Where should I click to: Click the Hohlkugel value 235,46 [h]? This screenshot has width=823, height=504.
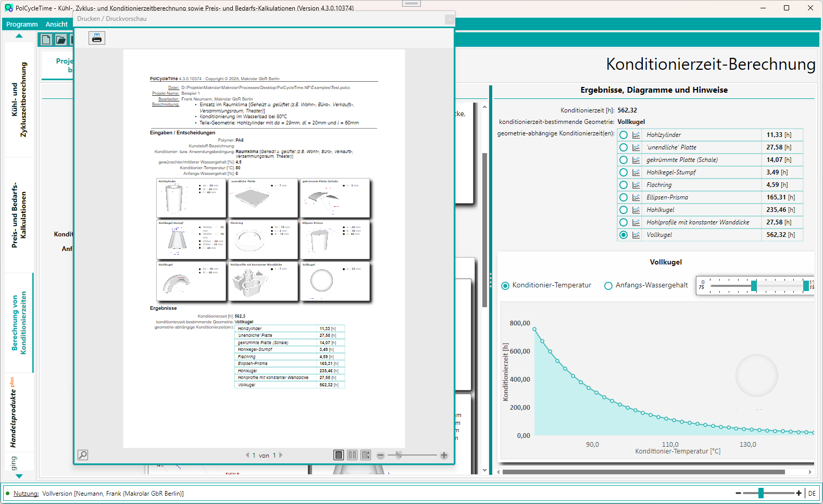pos(781,210)
